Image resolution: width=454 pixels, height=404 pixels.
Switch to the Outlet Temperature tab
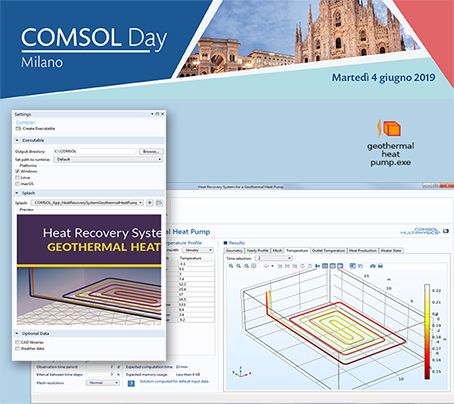tap(328, 251)
